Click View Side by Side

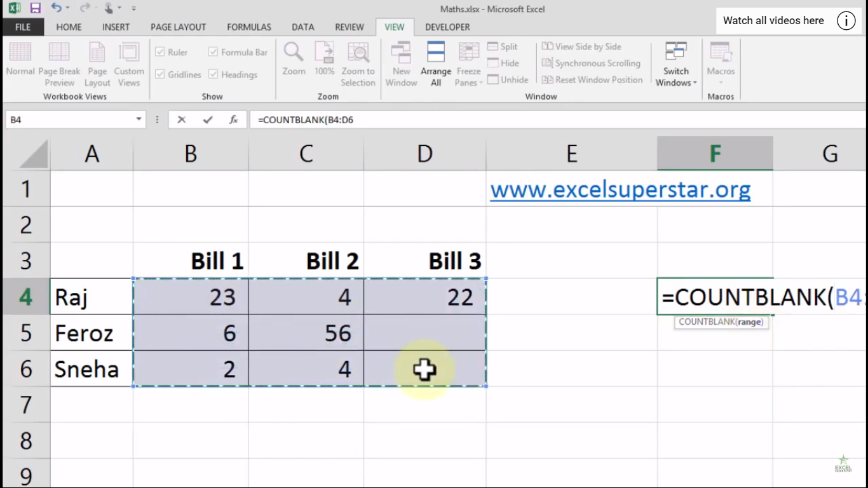tap(581, 46)
